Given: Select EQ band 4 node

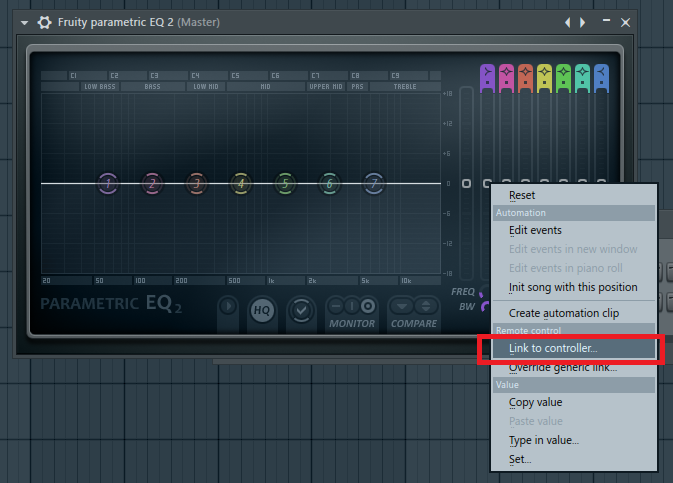Looking at the screenshot, I should [241, 184].
